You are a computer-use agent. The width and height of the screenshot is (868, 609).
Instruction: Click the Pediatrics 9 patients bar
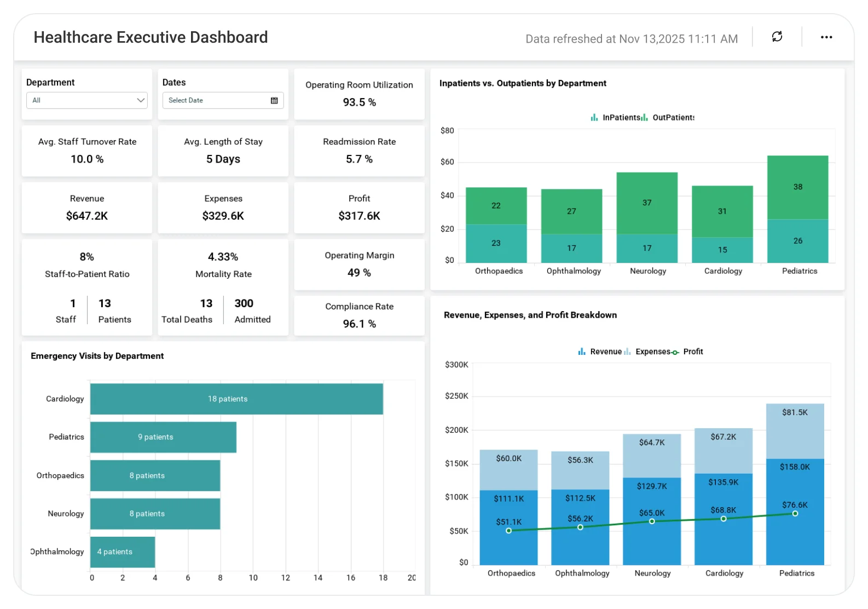[163, 437]
